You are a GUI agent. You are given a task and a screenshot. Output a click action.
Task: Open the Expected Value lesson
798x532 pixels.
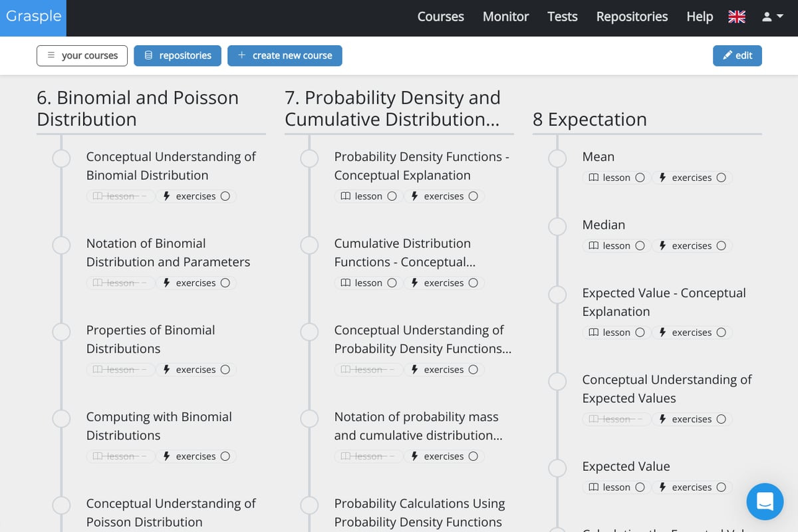coord(616,487)
